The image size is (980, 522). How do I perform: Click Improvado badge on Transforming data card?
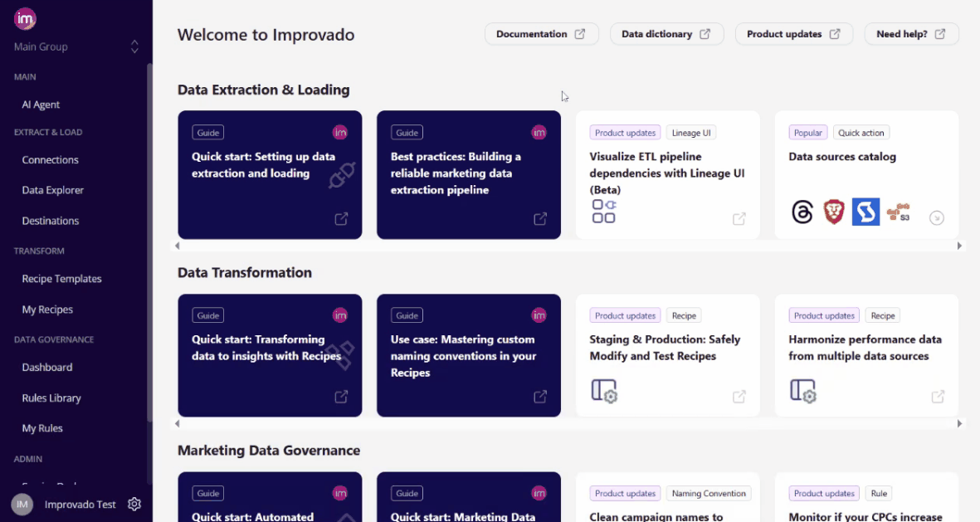click(340, 315)
